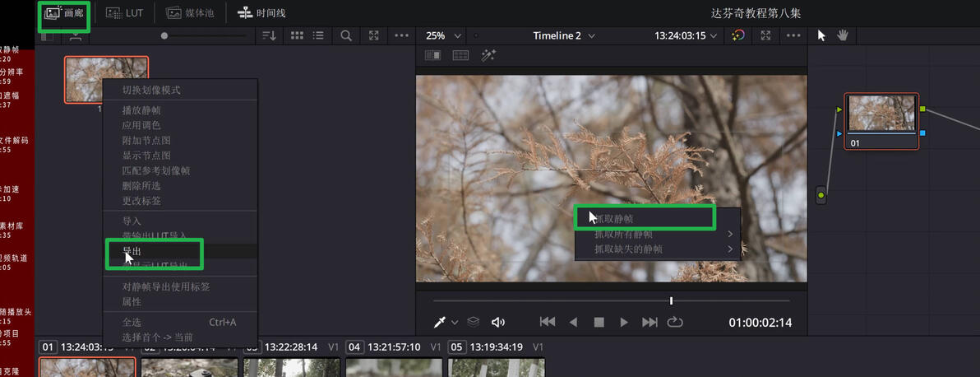Open the 25% viewer zoom dropdown

pyautogui.click(x=444, y=35)
